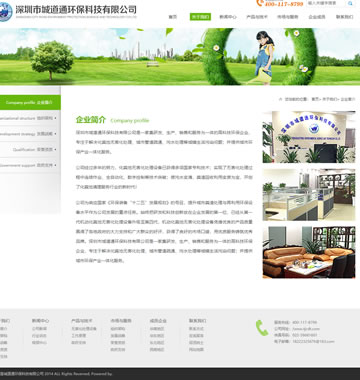360x380 pixels.
Task: Click the arrow beside Government support
Action: click(x=55, y=165)
